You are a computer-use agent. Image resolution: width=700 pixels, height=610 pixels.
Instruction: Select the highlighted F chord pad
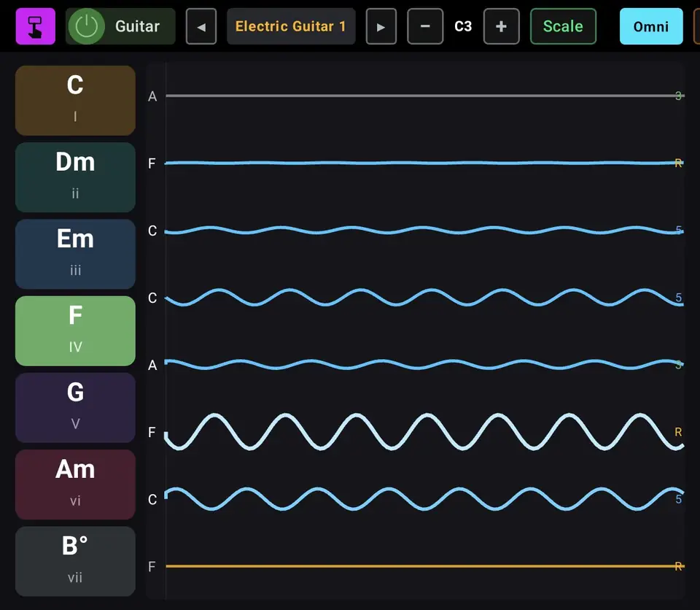(x=75, y=331)
